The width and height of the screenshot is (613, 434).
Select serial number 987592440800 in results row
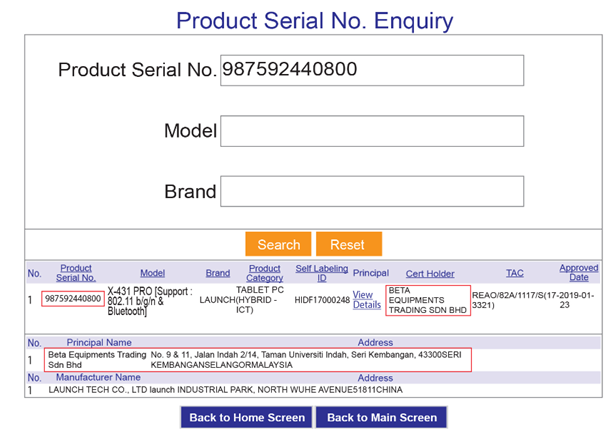click(73, 299)
